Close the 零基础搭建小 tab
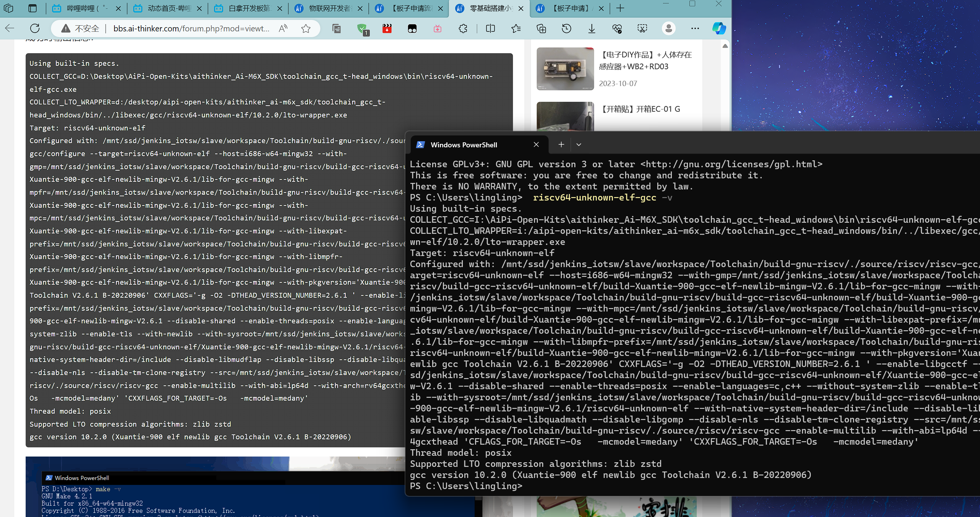 [521, 8]
